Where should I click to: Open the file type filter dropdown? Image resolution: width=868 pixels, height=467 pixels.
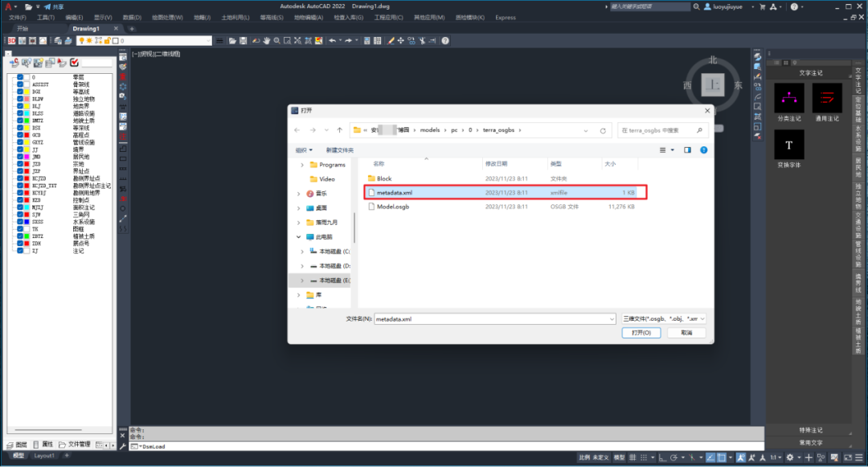pos(663,319)
